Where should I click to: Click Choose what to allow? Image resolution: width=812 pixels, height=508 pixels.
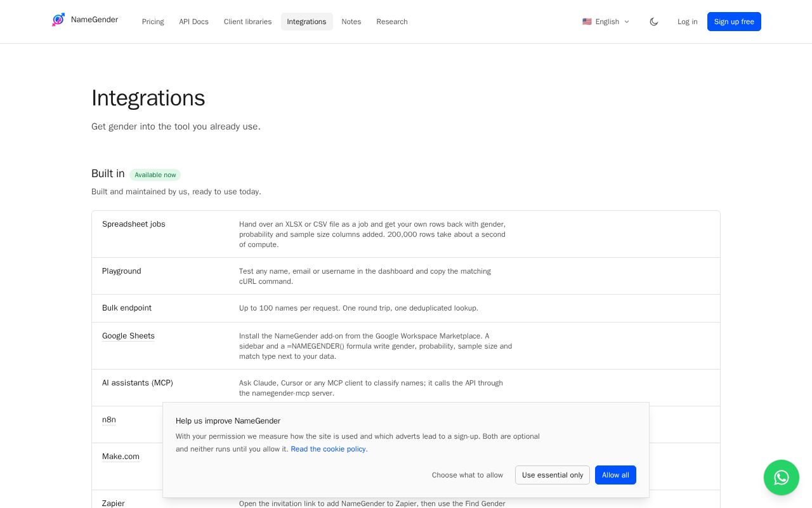(468, 475)
